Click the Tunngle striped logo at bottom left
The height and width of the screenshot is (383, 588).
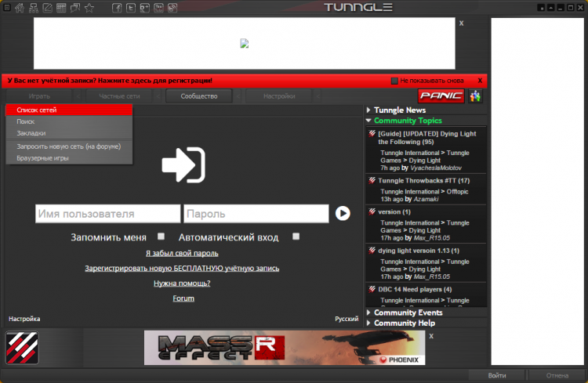22,348
